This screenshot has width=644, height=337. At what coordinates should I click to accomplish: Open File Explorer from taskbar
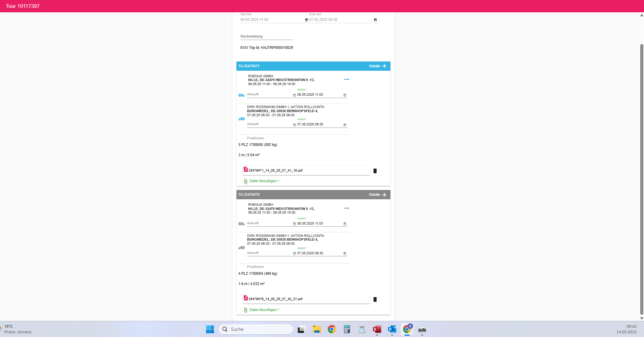pos(317,329)
